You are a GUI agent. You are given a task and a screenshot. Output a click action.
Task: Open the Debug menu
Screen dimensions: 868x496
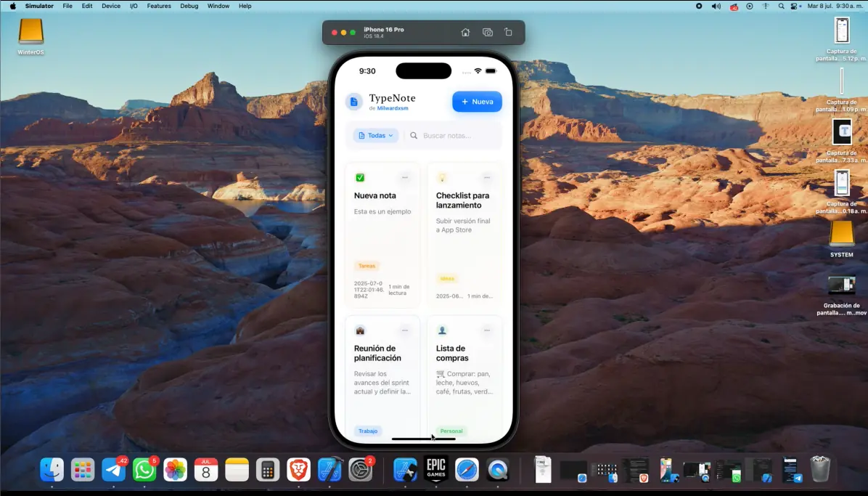coord(189,6)
